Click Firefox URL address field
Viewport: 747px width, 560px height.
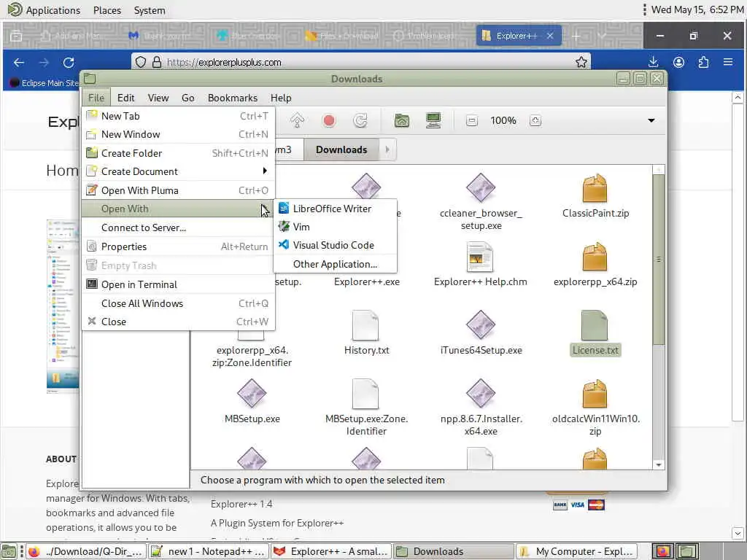(360, 62)
